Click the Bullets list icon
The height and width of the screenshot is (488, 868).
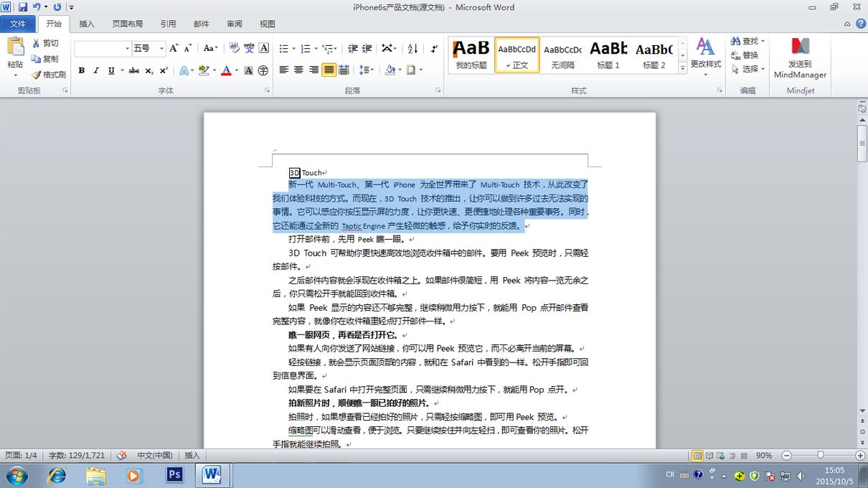click(x=283, y=48)
